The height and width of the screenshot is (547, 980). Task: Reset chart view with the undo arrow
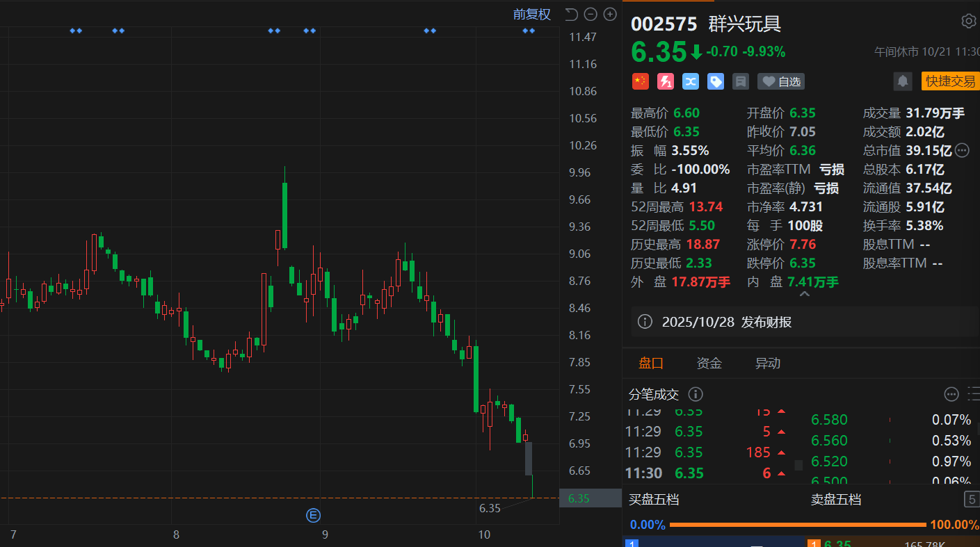coord(571,14)
